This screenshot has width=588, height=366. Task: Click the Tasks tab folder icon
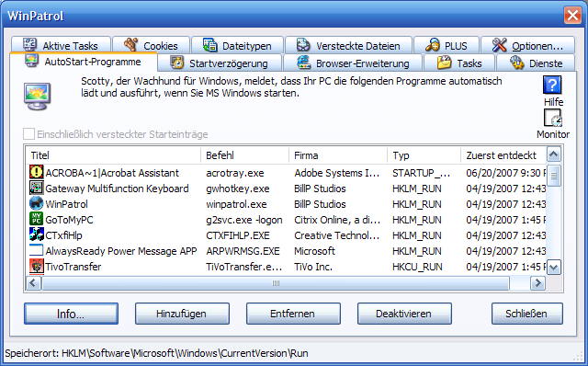(444, 63)
